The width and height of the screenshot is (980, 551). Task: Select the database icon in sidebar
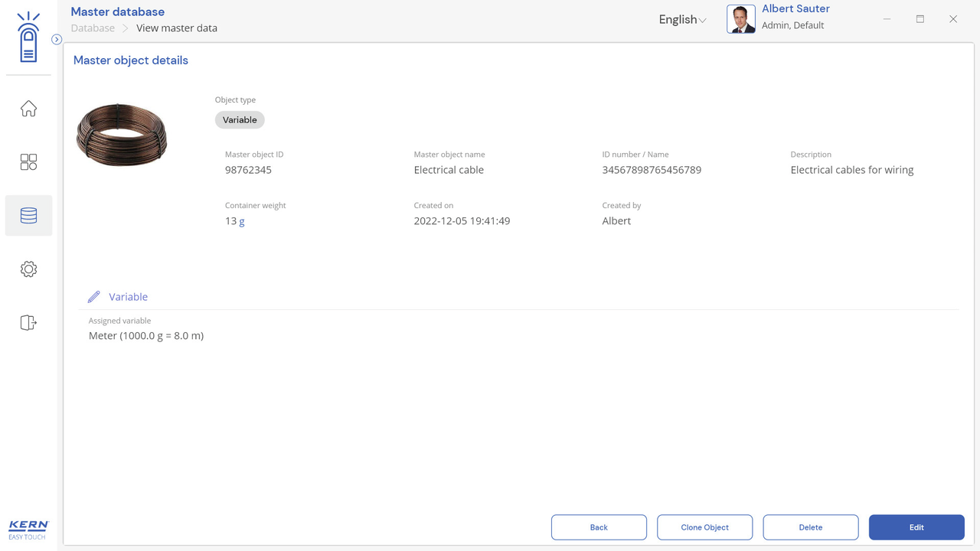pos(28,216)
